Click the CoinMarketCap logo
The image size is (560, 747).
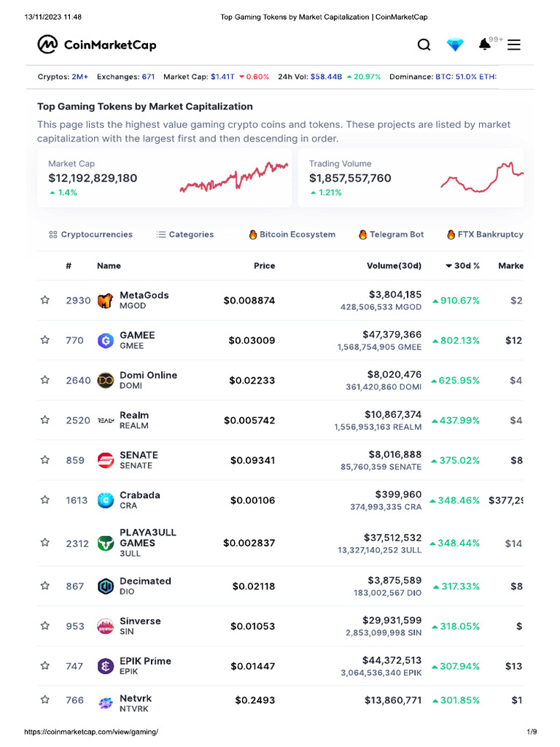[97, 45]
